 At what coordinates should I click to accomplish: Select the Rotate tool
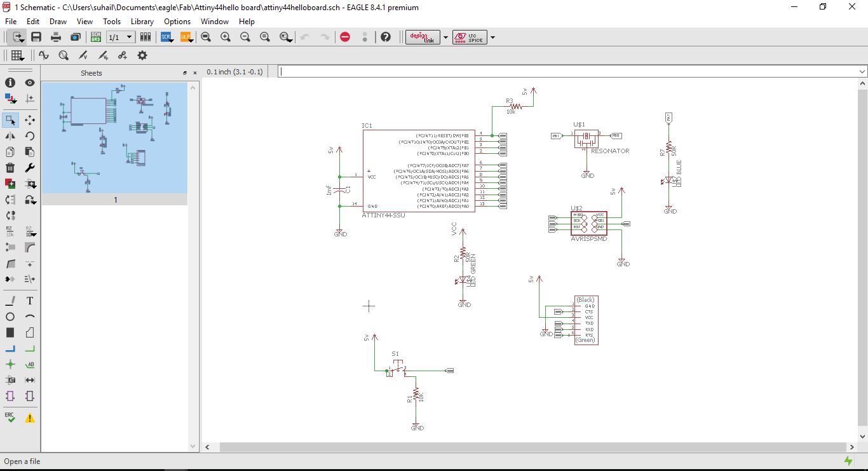click(x=30, y=135)
